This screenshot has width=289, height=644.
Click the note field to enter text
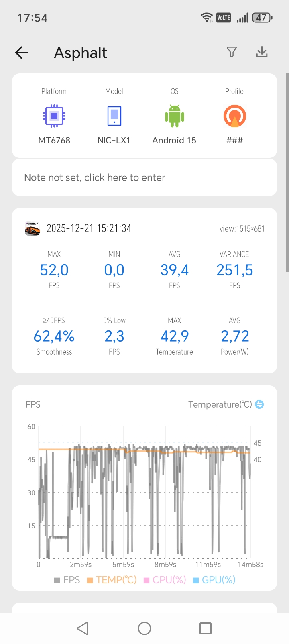pos(144,177)
